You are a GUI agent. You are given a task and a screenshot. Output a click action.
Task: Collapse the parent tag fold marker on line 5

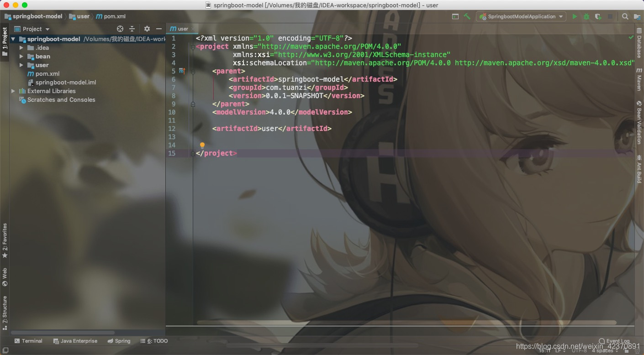click(193, 72)
